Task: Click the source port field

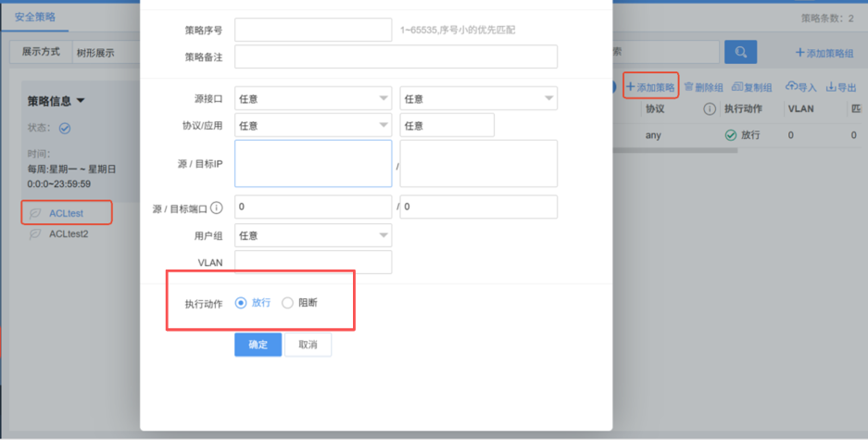Action: click(313, 207)
